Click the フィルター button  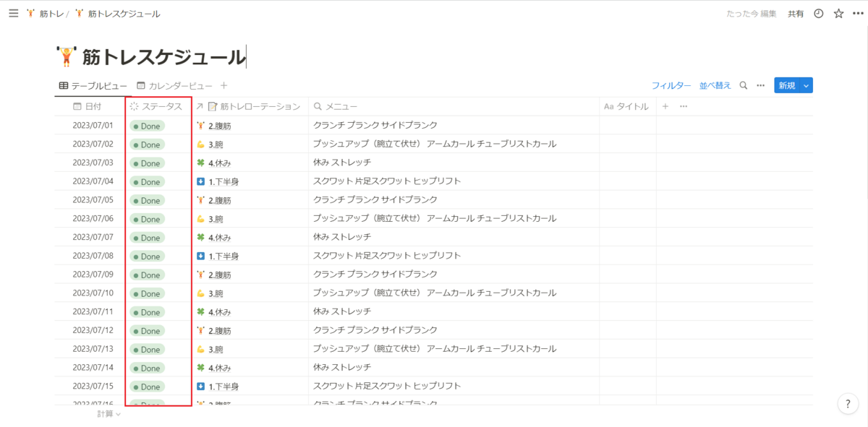pos(671,85)
